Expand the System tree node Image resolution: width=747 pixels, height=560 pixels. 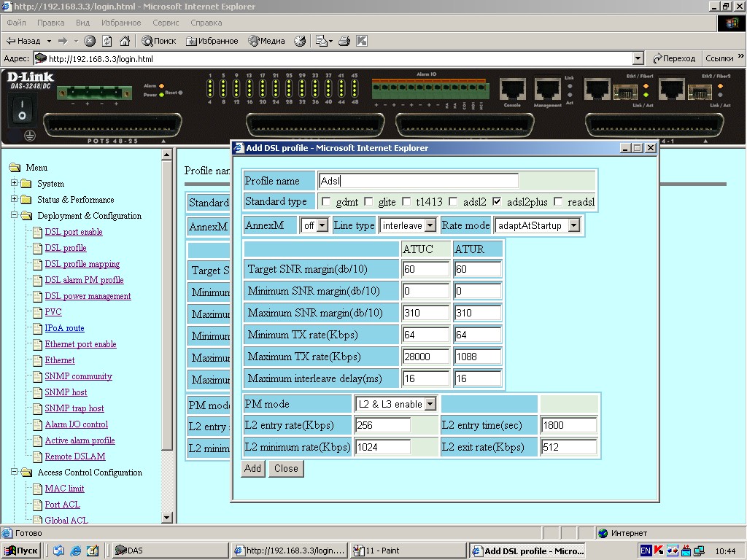pyautogui.click(x=15, y=184)
